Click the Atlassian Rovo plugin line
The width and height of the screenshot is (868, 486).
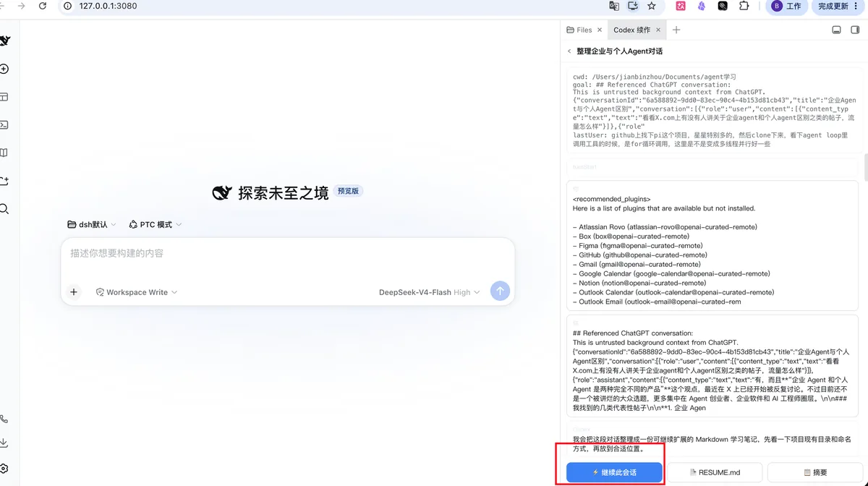665,227
